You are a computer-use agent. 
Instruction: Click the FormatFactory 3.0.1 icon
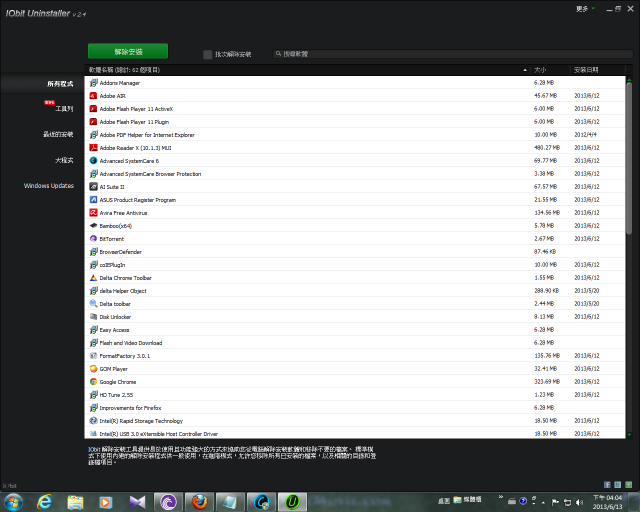point(93,356)
